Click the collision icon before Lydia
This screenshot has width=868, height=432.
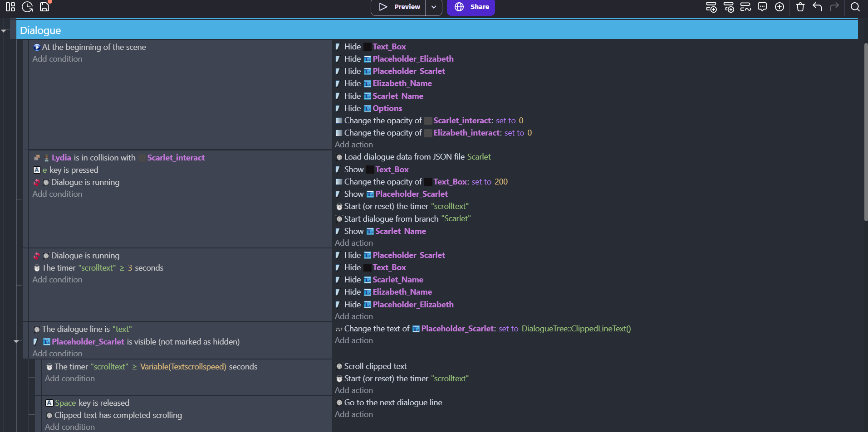[x=37, y=158]
